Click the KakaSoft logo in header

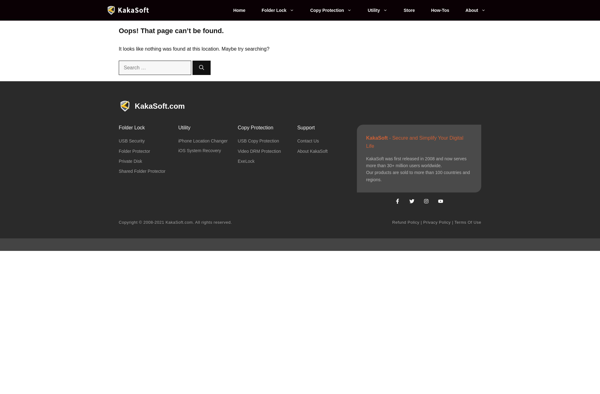point(128,10)
